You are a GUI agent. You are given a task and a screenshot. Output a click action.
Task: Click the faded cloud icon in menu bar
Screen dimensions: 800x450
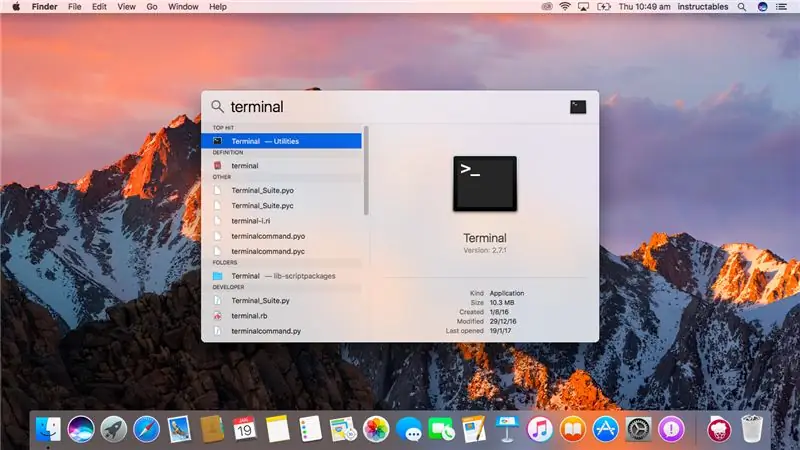point(546,7)
